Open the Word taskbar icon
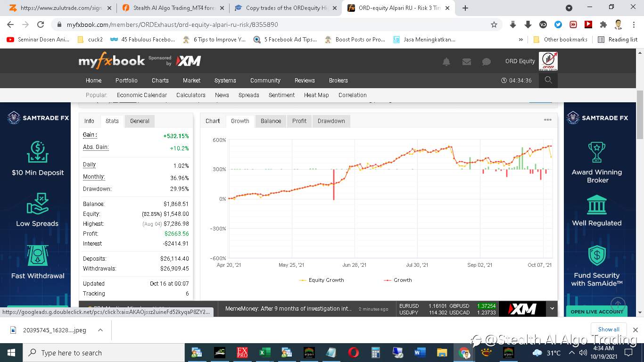The width and height of the screenshot is (644, 362). (x=420, y=353)
